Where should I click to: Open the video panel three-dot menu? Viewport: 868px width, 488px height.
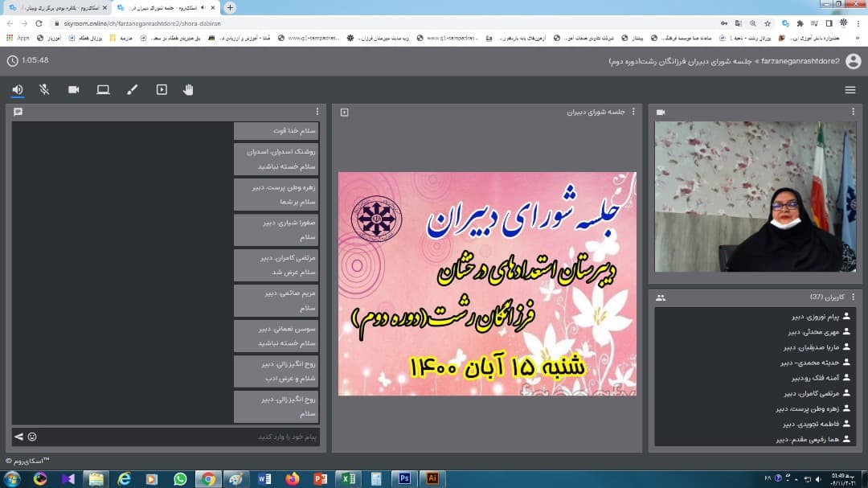click(x=854, y=112)
